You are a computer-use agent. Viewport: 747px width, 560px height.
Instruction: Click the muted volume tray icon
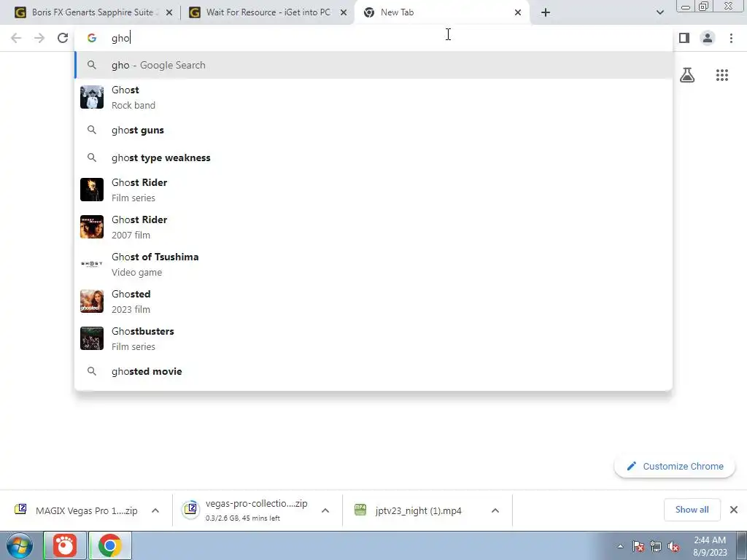pyautogui.click(x=673, y=547)
